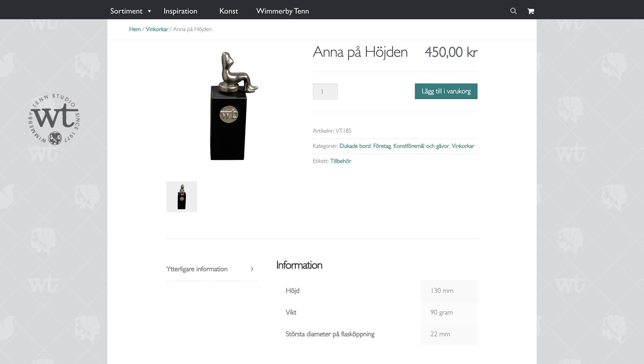Screen dimensions: 644x364
Task: Open the Wimmerby Tenn menu item
Action: point(283,11)
